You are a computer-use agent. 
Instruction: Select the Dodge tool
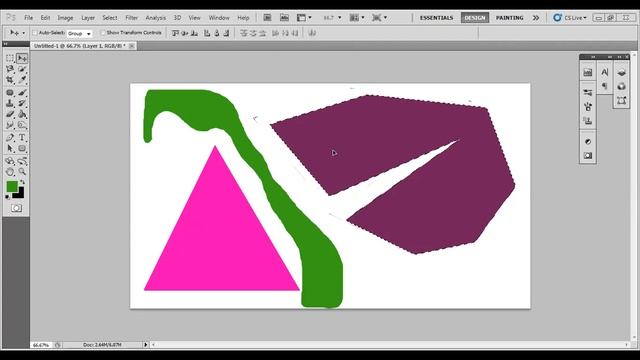pyautogui.click(x=22, y=124)
